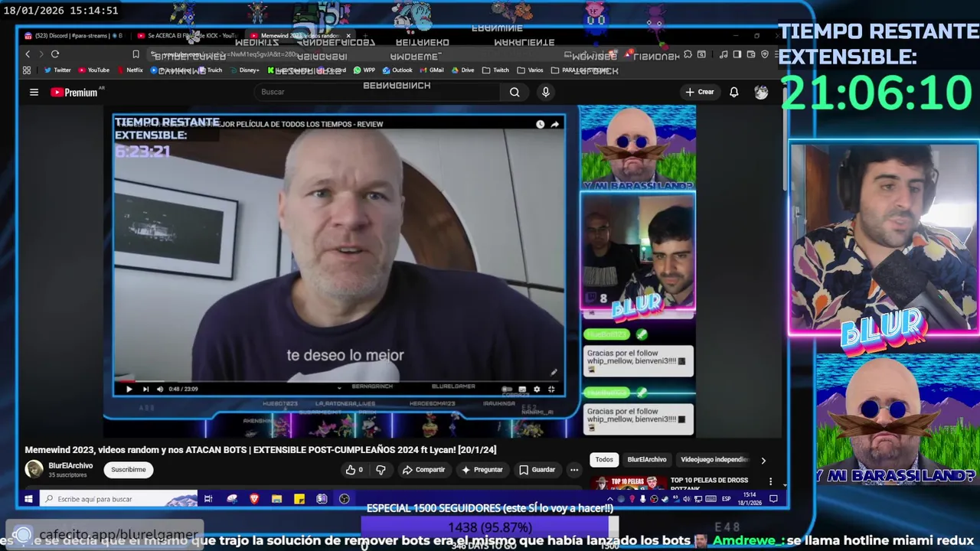The height and width of the screenshot is (551, 980).
Task: Close the Memewind 2023 browser tab
Action: 348,36
